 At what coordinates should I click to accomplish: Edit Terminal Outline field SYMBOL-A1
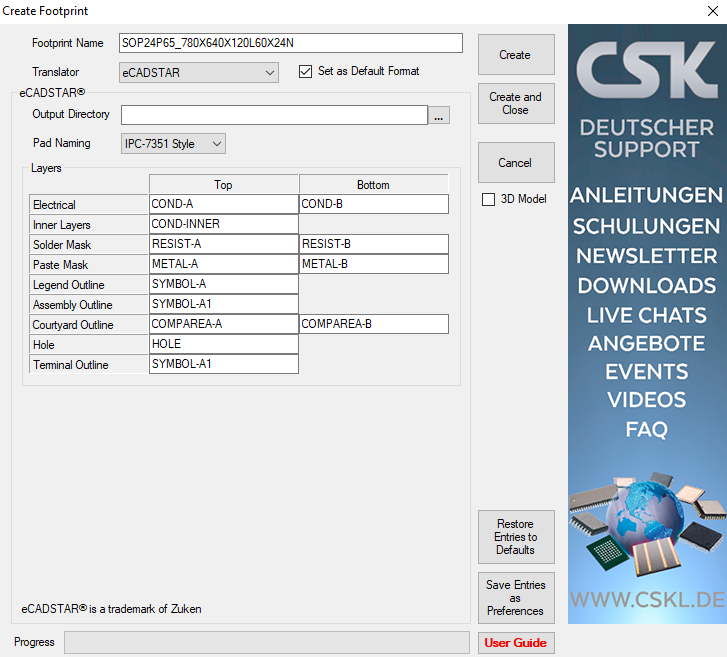click(x=223, y=364)
